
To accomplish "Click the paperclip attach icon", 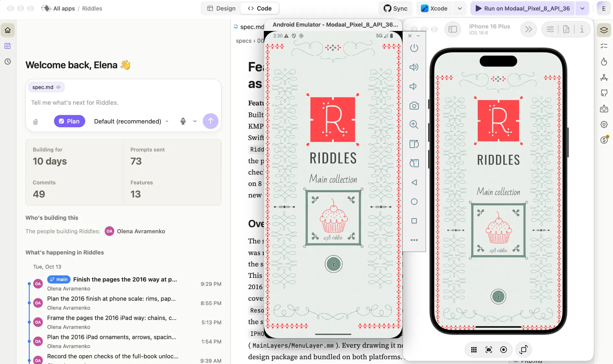I will pyautogui.click(x=35, y=122).
